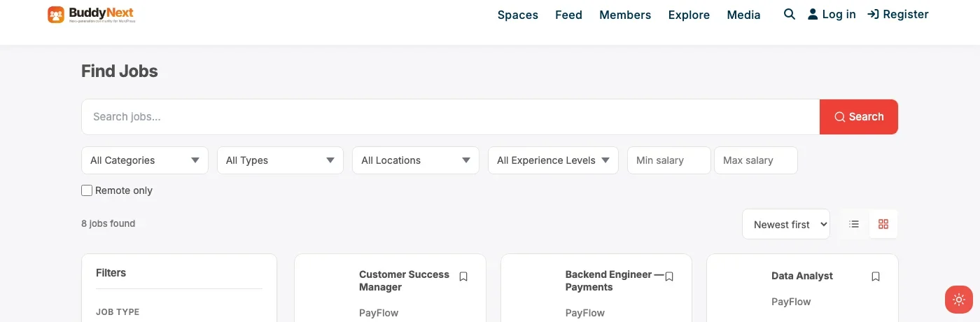Open the All Locations dropdown
This screenshot has height=322, width=980.
pos(416,160)
